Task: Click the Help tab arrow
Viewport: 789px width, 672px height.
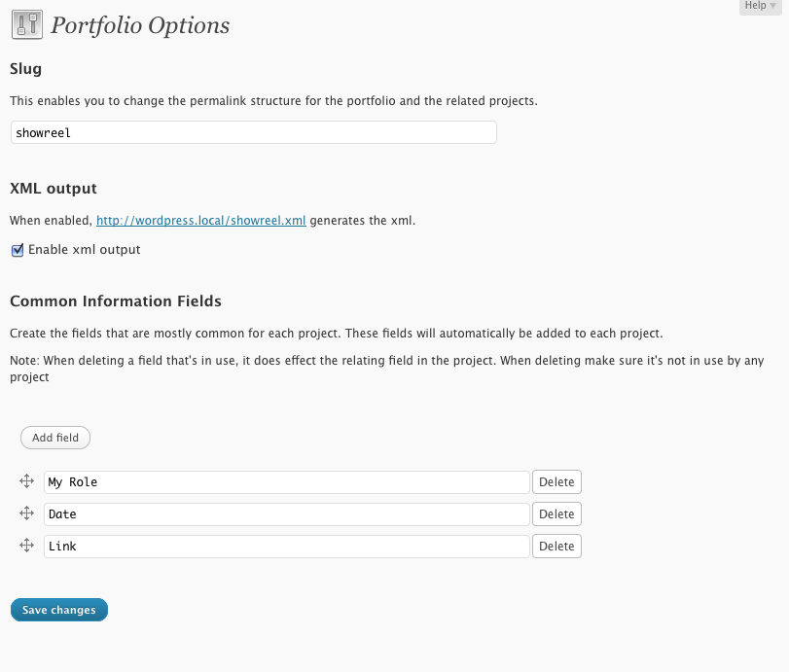Action: coord(772,6)
